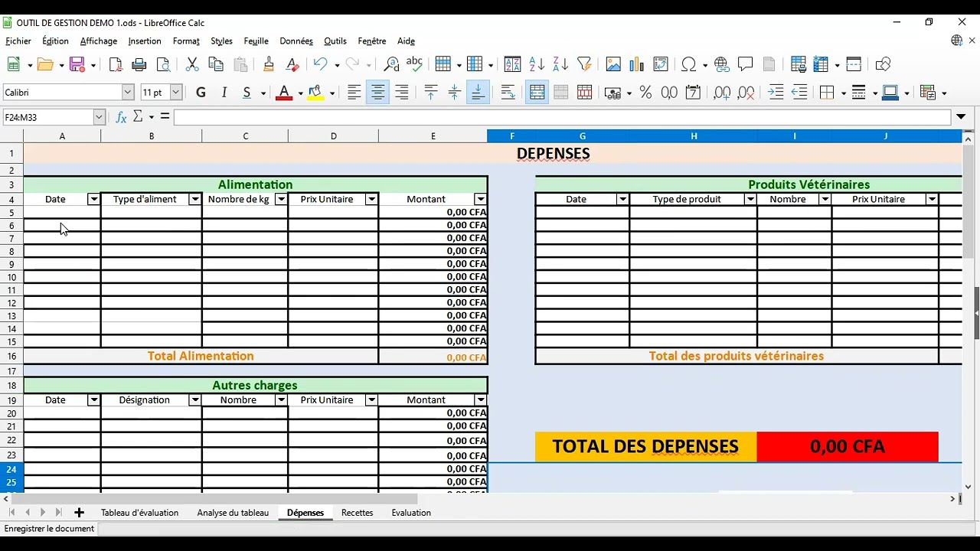980x551 pixels.
Task: Open the Fichier menu
Action: pyautogui.click(x=18, y=41)
